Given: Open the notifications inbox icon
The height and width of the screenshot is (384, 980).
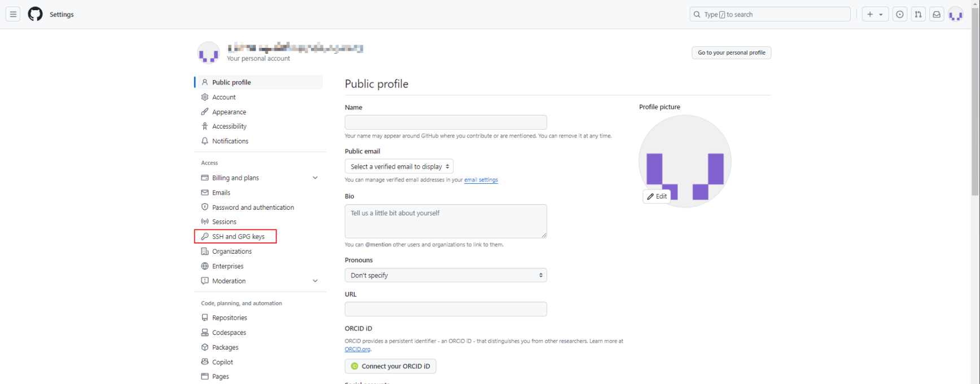Looking at the screenshot, I should click(x=937, y=14).
